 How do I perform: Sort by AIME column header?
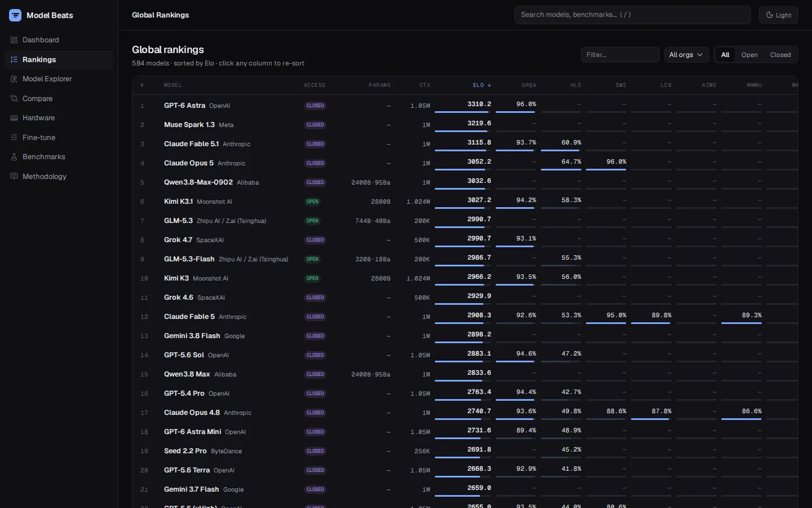click(x=709, y=85)
